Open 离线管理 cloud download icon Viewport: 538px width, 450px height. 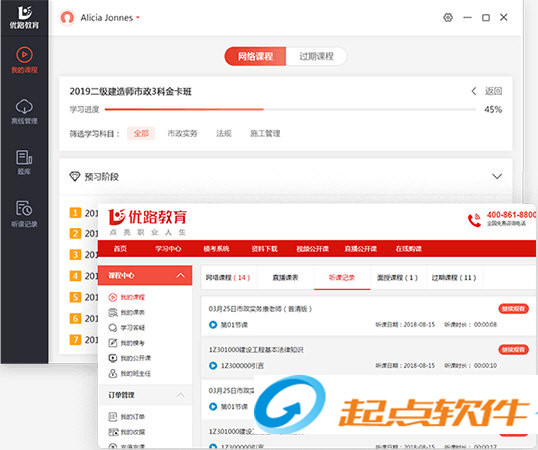pyautogui.click(x=24, y=106)
